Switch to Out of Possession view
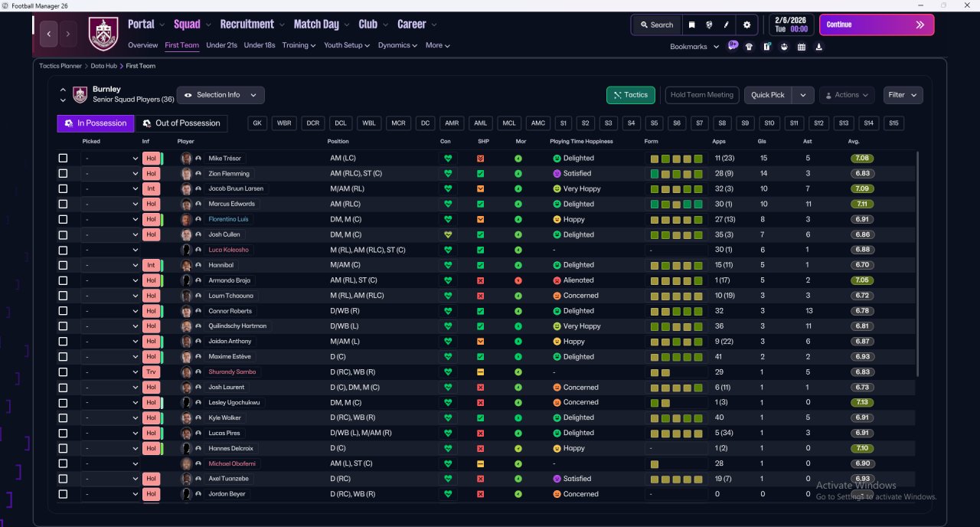The image size is (980, 527). click(x=181, y=123)
